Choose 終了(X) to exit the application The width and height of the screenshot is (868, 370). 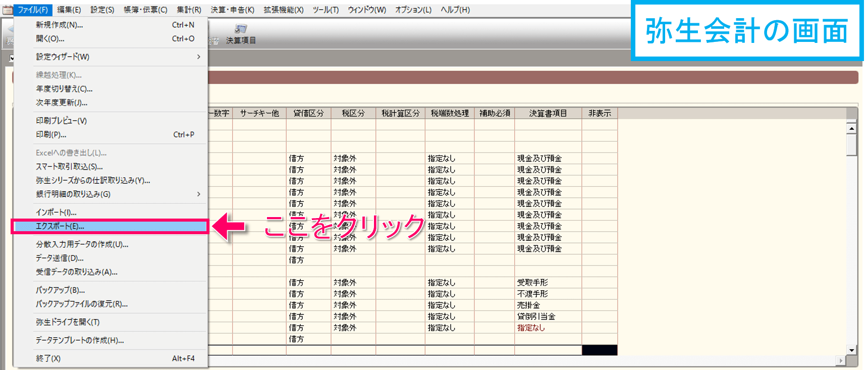click(111, 358)
